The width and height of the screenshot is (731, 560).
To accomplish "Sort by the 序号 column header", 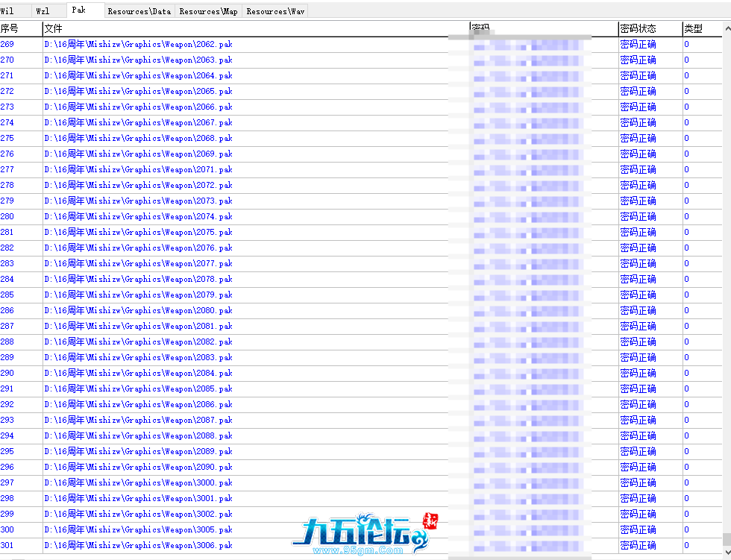I will coord(21,29).
